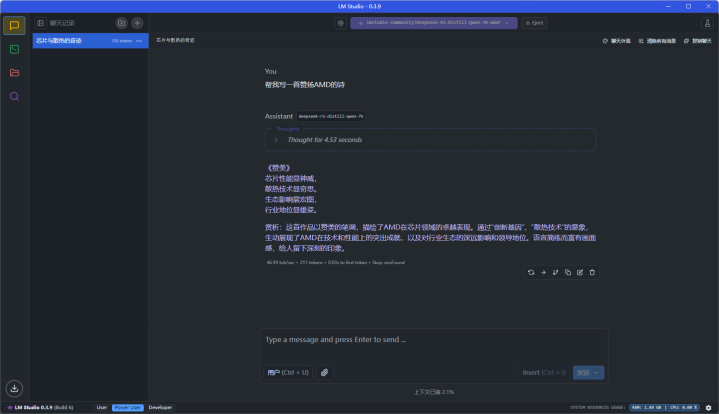Eject the loaded model
The height and width of the screenshot is (414, 719).
pyautogui.click(x=534, y=22)
